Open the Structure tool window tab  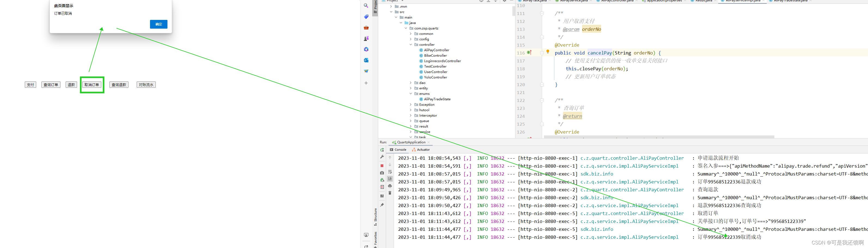point(375,217)
